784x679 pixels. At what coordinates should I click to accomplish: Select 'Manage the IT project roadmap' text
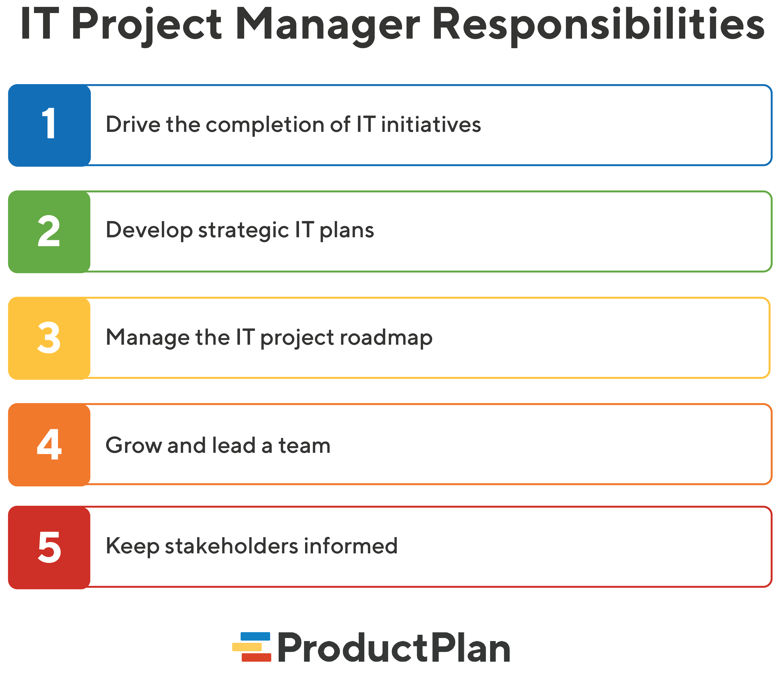(269, 338)
